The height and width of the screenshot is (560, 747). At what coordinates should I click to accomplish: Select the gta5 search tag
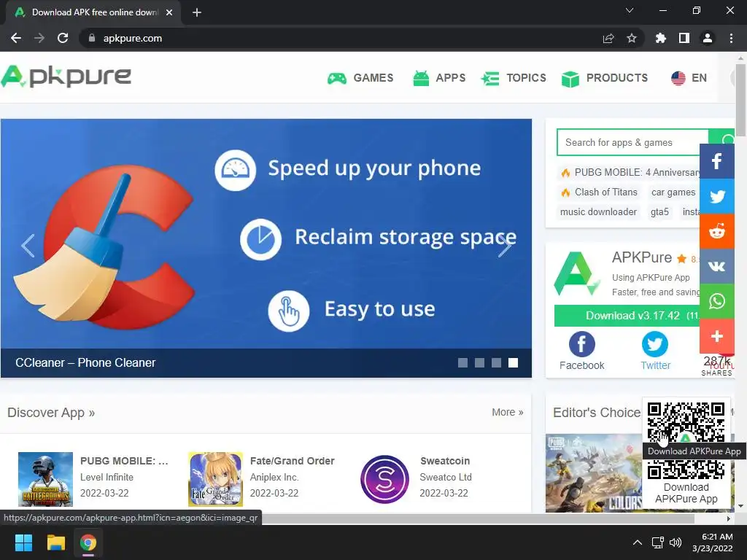(659, 212)
